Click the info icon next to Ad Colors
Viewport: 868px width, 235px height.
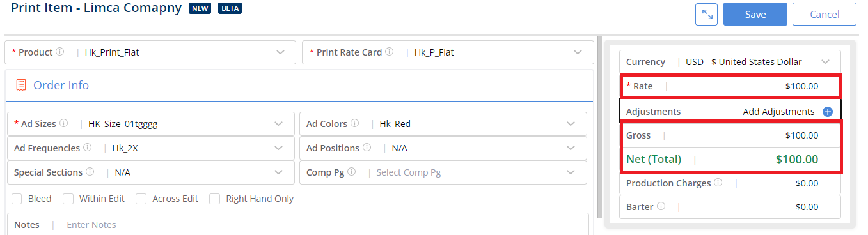(354, 124)
